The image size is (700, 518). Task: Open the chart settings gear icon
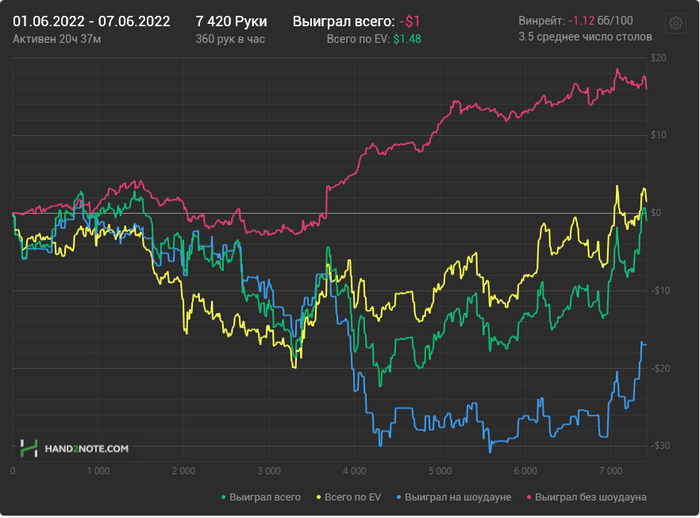click(x=675, y=23)
